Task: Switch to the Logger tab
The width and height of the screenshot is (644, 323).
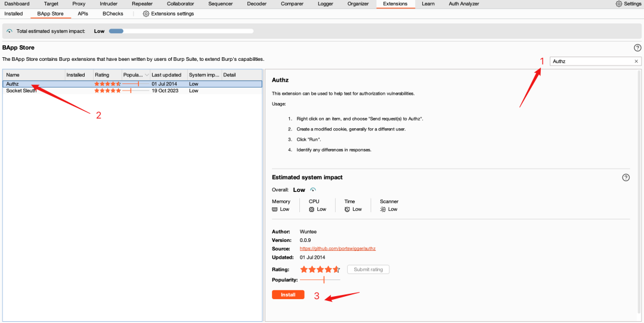Action: point(326,4)
